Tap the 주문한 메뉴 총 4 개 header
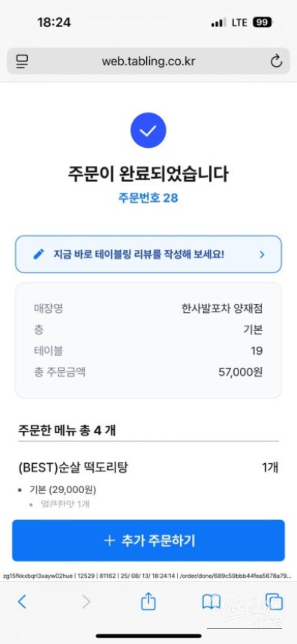 pyautogui.click(x=67, y=430)
